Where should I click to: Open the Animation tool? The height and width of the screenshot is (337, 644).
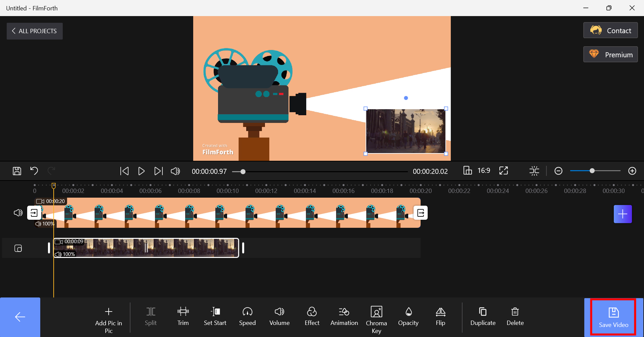point(344,317)
